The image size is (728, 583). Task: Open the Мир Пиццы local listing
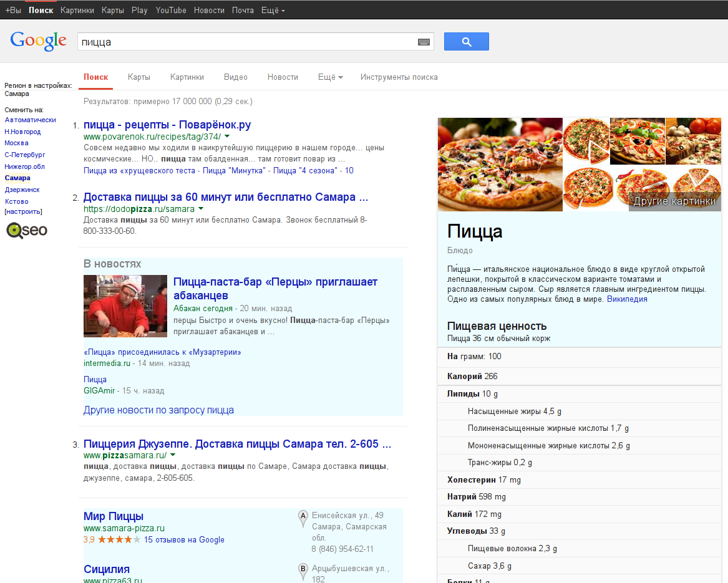click(114, 516)
